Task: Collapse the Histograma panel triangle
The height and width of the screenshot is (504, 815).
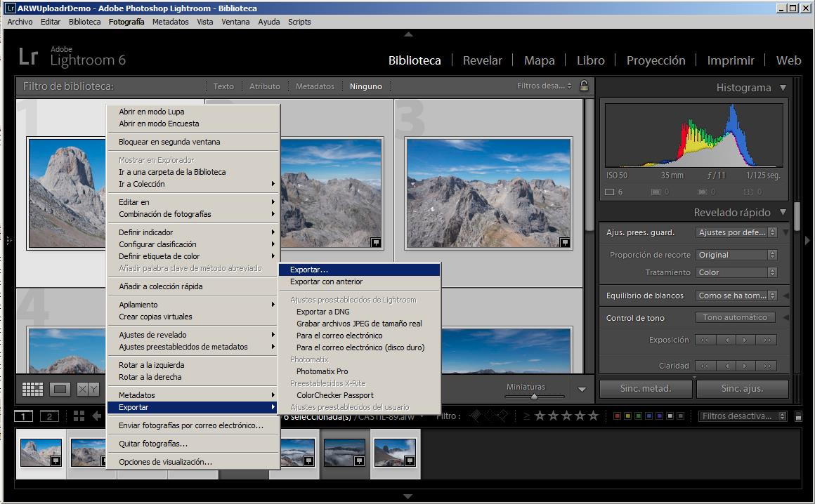Action: [783, 88]
